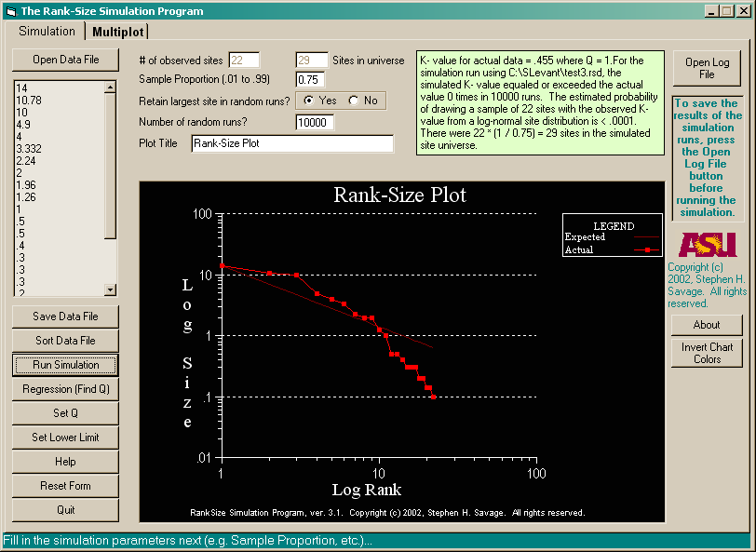This screenshot has height=552, width=756.
Task: Click the application icon in title bar
Action: coord(11,11)
